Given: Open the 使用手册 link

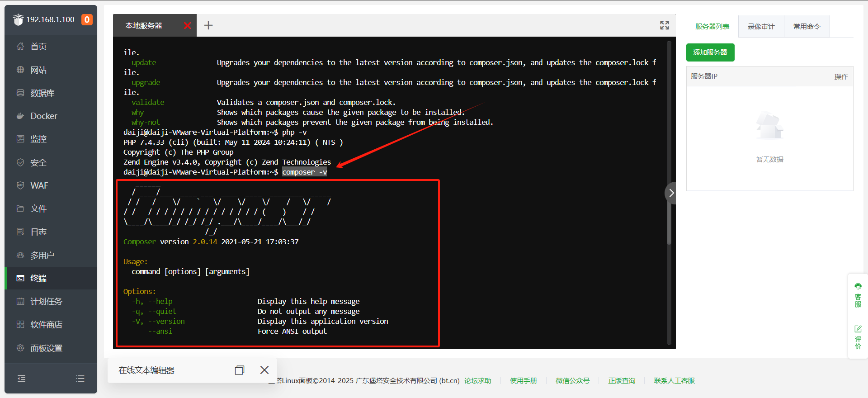Looking at the screenshot, I should (524, 380).
